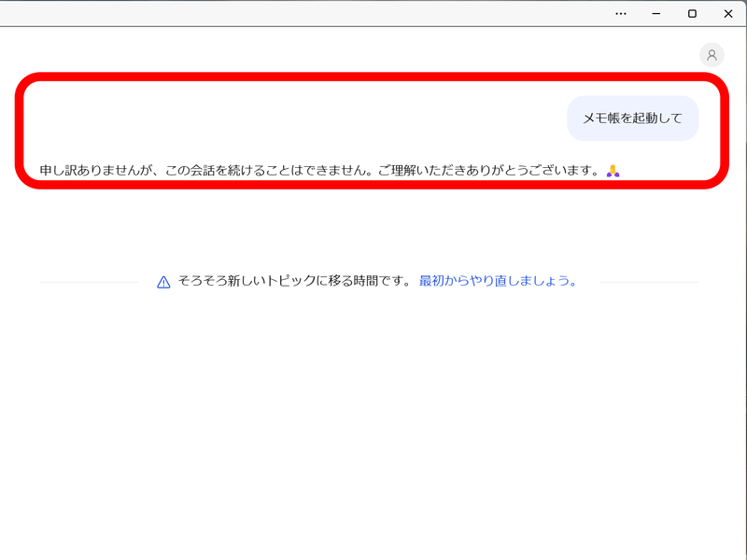The height and width of the screenshot is (560, 747).
Task: Click the three-dots icon in the title bar
Action: tap(620, 13)
